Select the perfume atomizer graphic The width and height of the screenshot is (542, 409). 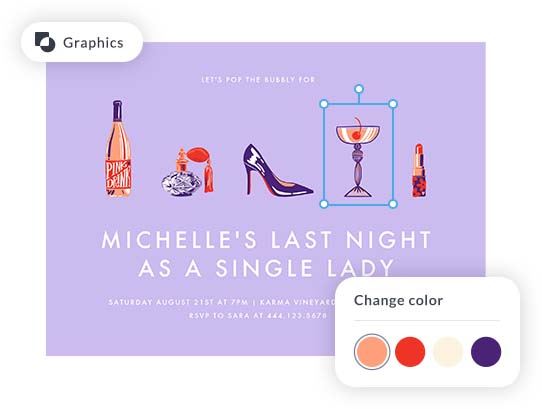click(x=188, y=172)
